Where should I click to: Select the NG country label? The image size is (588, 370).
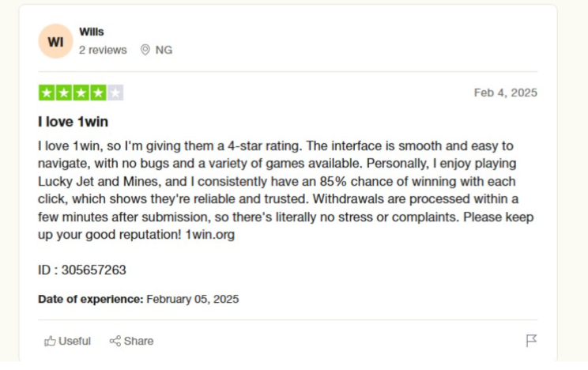pyautogui.click(x=164, y=50)
